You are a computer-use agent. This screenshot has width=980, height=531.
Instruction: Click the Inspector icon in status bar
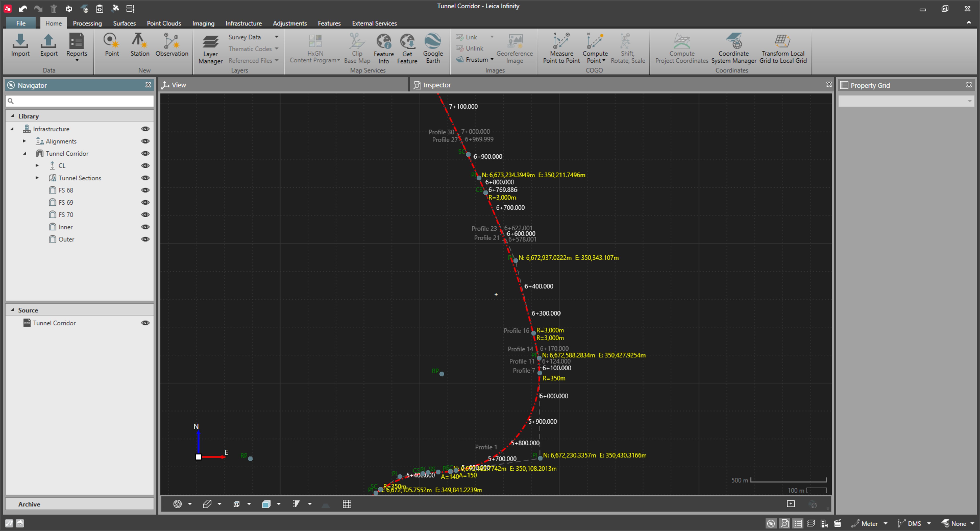point(784,523)
